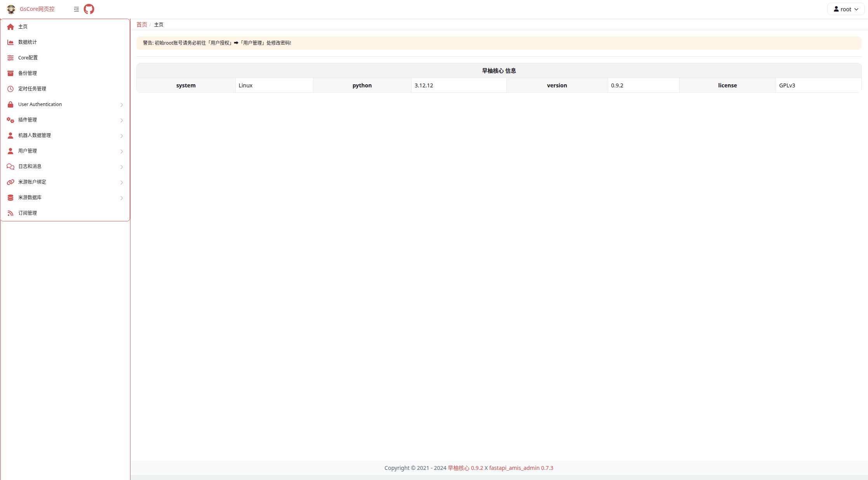Open the fastapi_amis_admin 0.7.3 footer link
This screenshot has width=868, height=480.
pyautogui.click(x=521, y=468)
